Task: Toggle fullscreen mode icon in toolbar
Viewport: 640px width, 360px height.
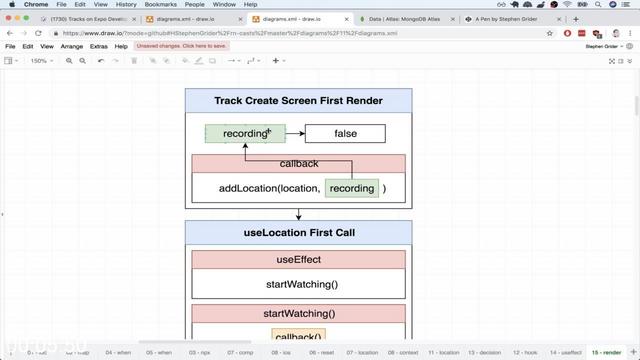Action: 611,61
